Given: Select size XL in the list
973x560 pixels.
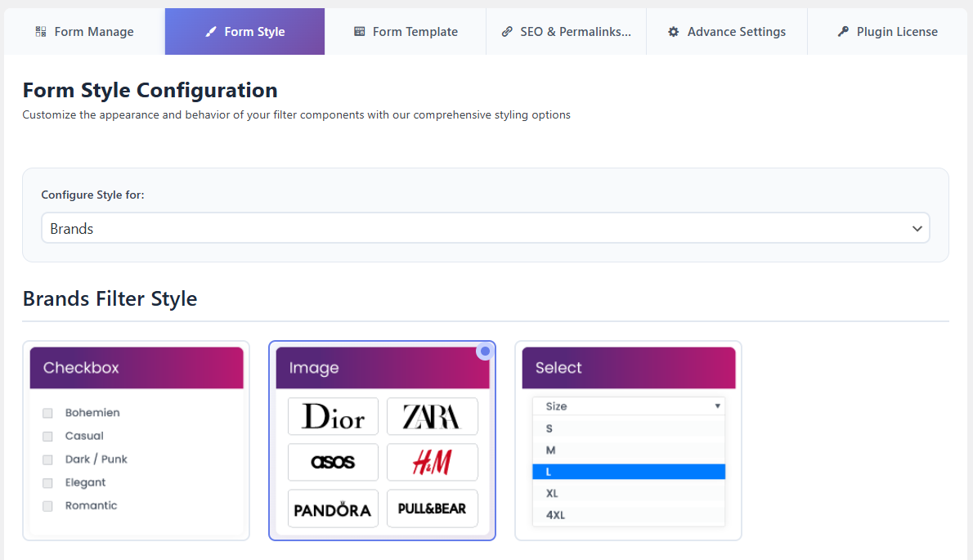Looking at the screenshot, I should click(629, 494).
